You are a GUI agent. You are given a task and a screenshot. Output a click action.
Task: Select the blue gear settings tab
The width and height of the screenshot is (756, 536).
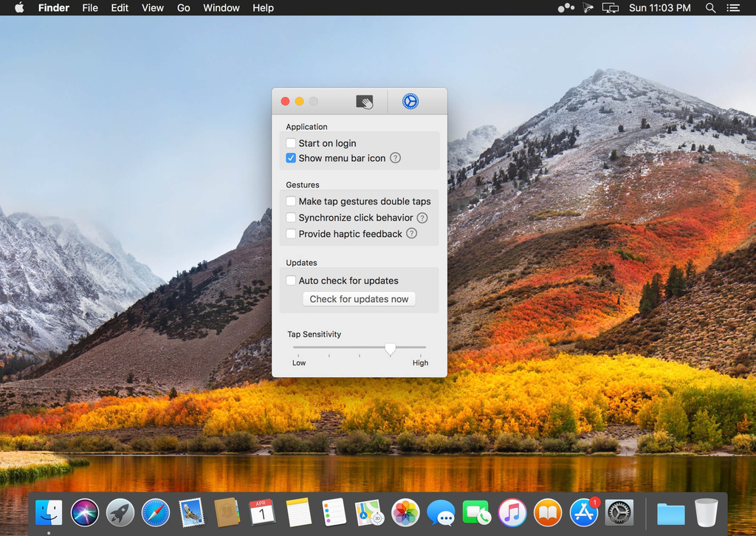(410, 102)
